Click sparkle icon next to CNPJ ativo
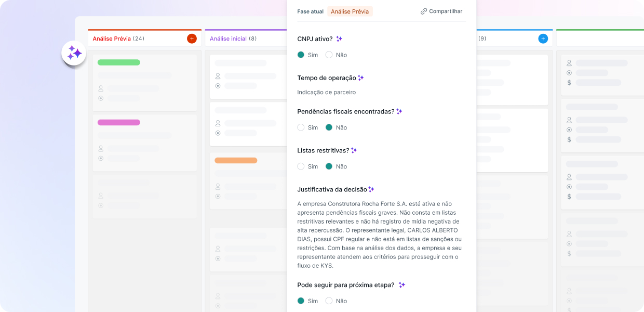This screenshot has height=312, width=644. click(x=339, y=39)
